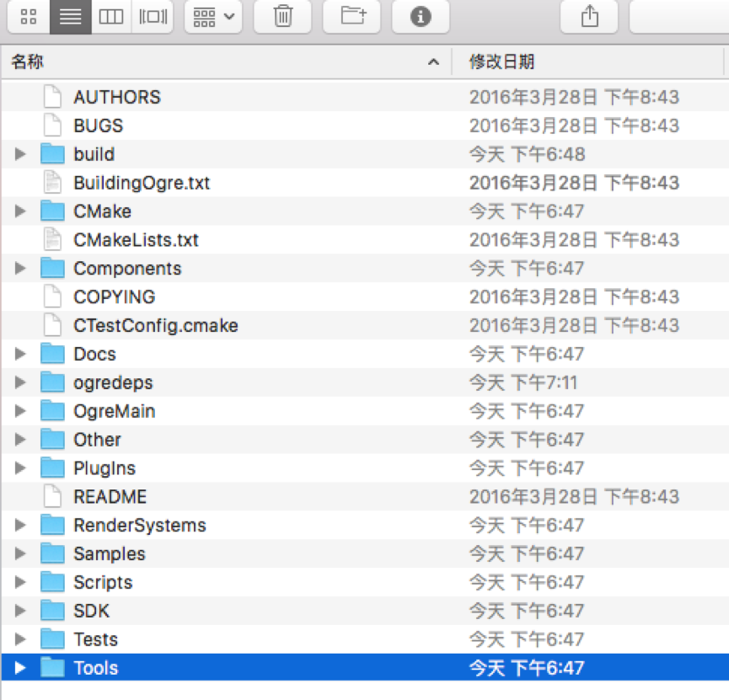Expand the ogredeps folder
The height and width of the screenshot is (700, 729).
point(20,382)
